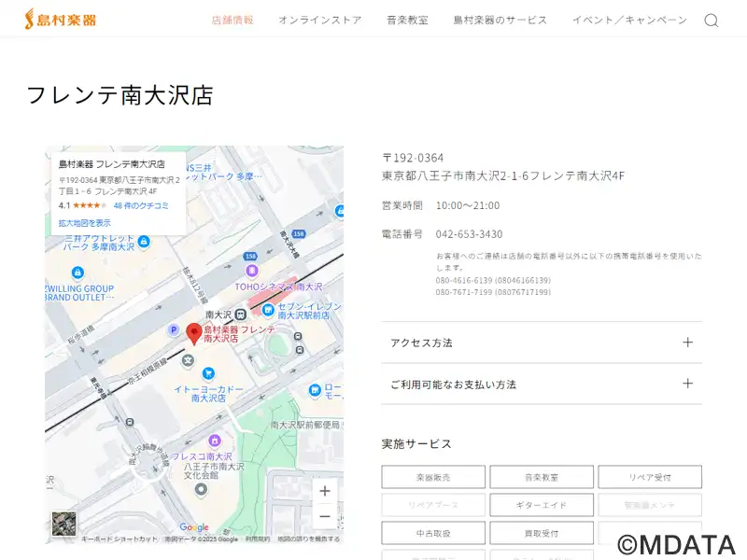Select the 八王子市南大沢文化会館 gray pin

coord(201,489)
